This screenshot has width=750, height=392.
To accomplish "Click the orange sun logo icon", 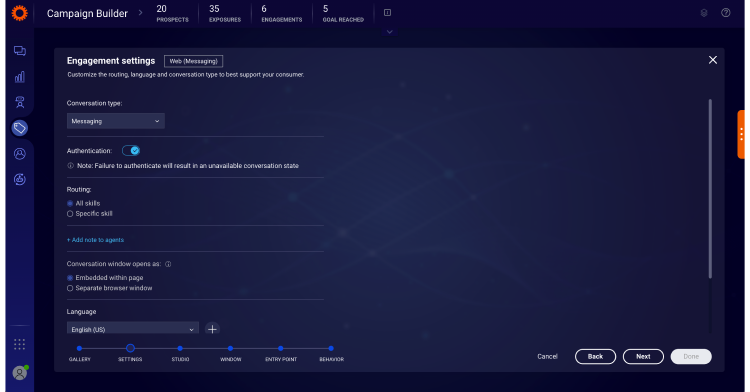I will (x=20, y=13).
